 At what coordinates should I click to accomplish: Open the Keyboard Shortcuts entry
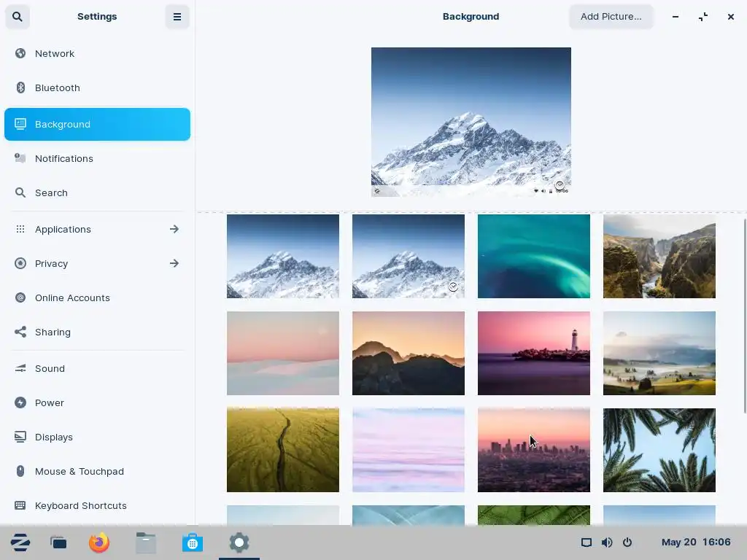tap(97, 506)
